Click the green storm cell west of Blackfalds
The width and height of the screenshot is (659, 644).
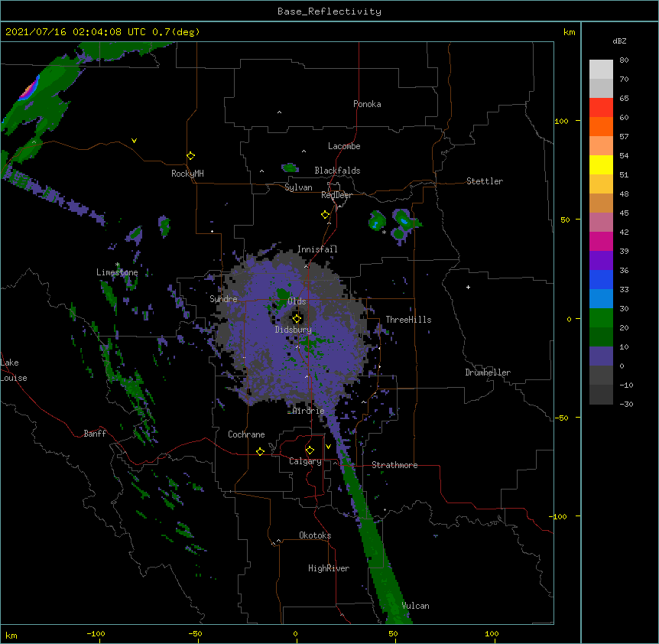(290, 168)
